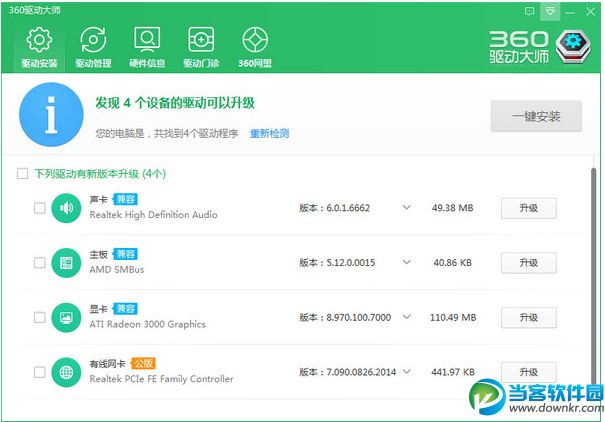
Task: Click 升级 for Realtek PCIe FE Family Controller
Action: tap(529, 373)
